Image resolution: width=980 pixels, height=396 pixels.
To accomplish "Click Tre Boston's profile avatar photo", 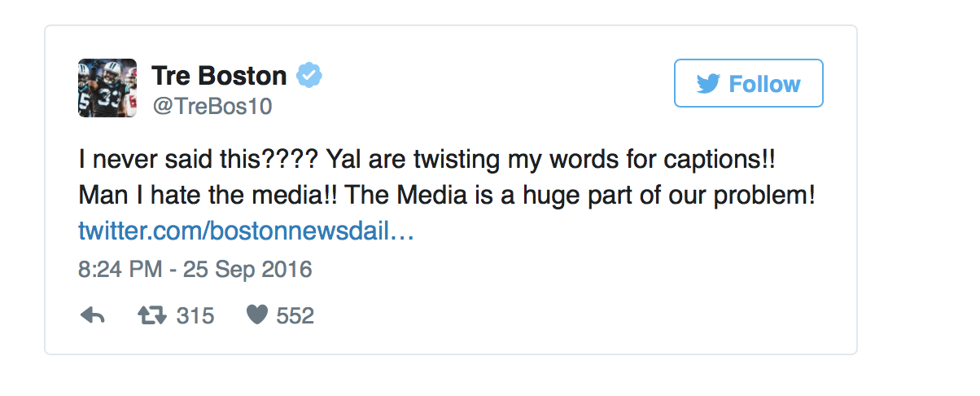I will pos(107,88).
